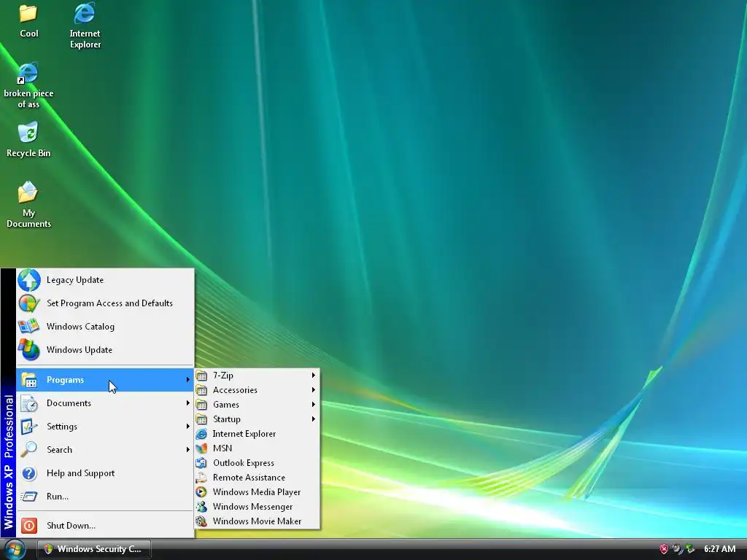
Task: Open the Cool folder on the desktop
Action: click(x=28, y=20)
